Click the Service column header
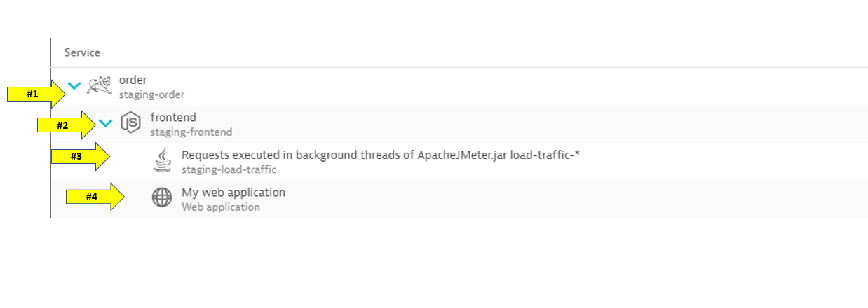The width and height of the screenshot is (868, 308). click(82, 52)
